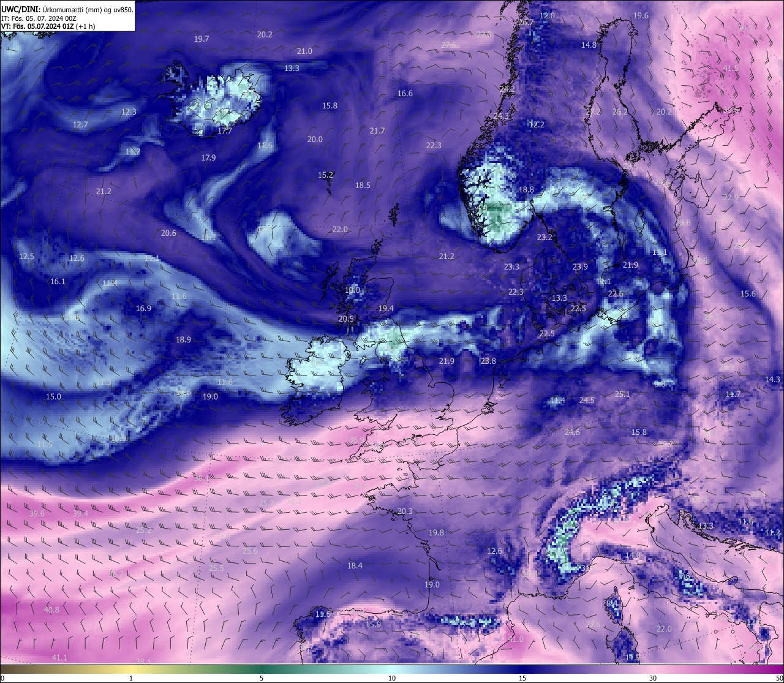Click the "1" tick on the color scale
784x683 pixels.
click(131, 678)
